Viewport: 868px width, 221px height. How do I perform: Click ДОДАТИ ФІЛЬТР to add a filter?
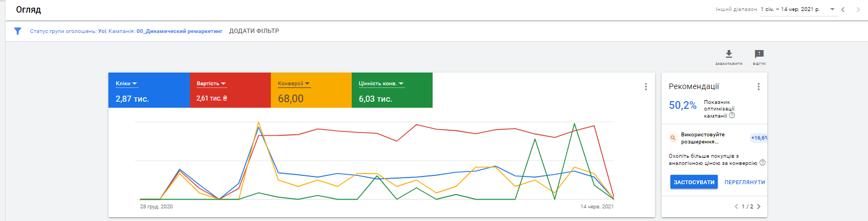tap(254, 31)
